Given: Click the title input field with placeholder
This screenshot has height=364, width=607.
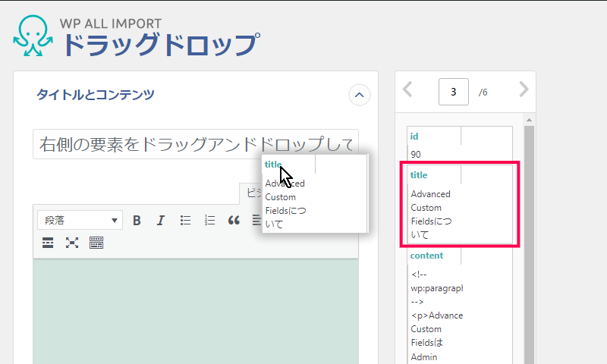Looking at the screenshot, I should (196, 144).
